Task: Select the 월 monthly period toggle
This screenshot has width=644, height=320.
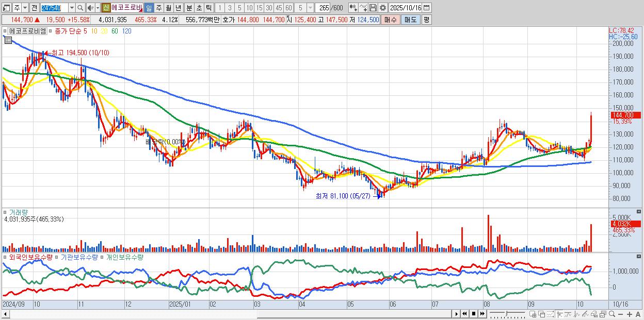Action: 168,8
